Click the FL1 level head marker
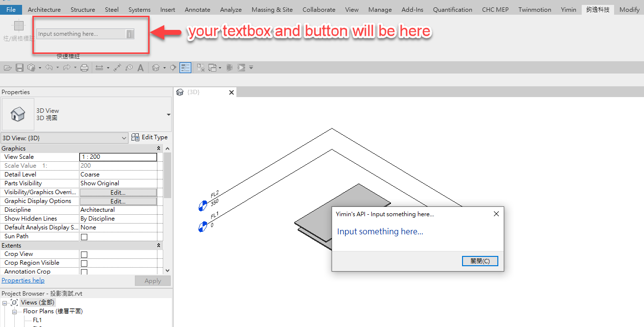This screenshot has width=644, height=327. click(202, 227)
